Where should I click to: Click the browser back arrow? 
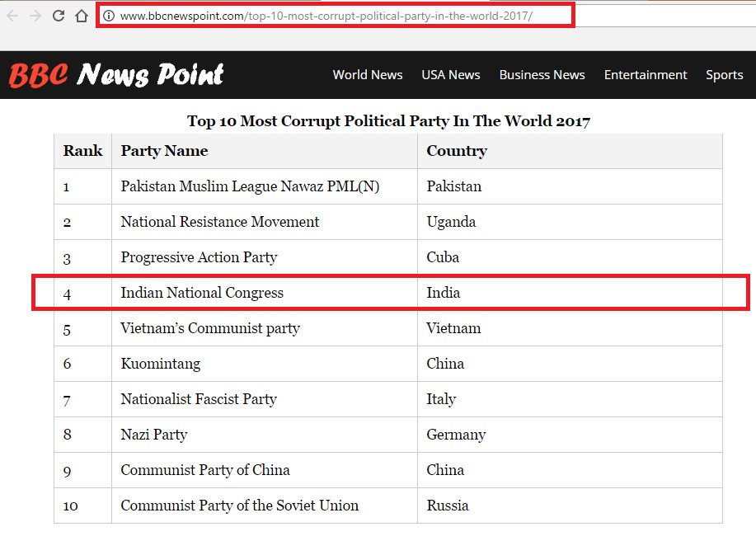pos(13,16)
